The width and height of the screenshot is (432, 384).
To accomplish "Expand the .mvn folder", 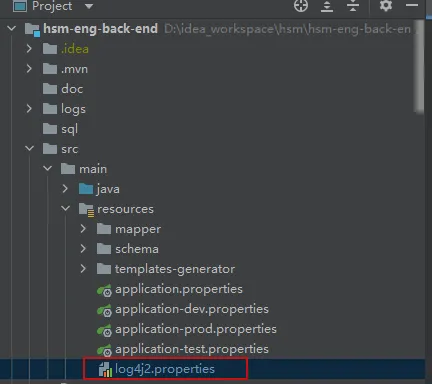I will click(29, 69).
